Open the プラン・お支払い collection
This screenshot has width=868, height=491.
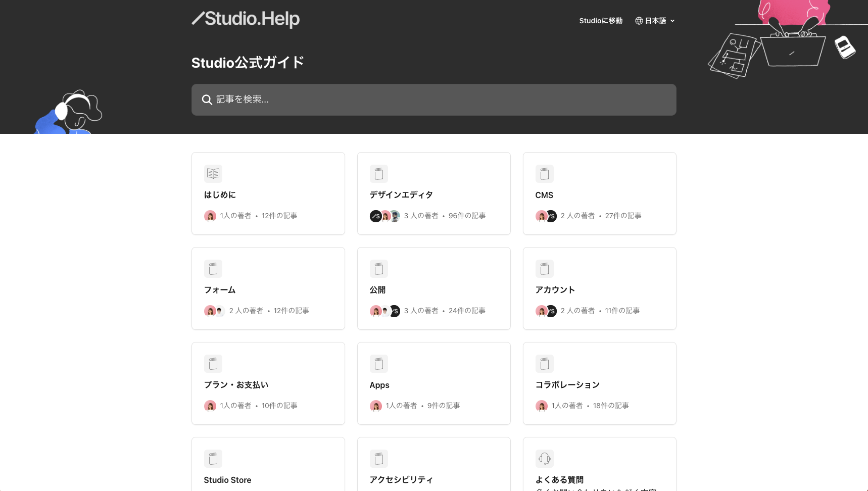(268, 383)
